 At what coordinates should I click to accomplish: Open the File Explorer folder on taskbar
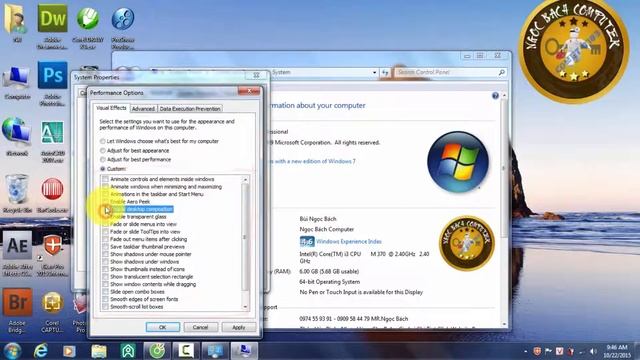[99, 351]
